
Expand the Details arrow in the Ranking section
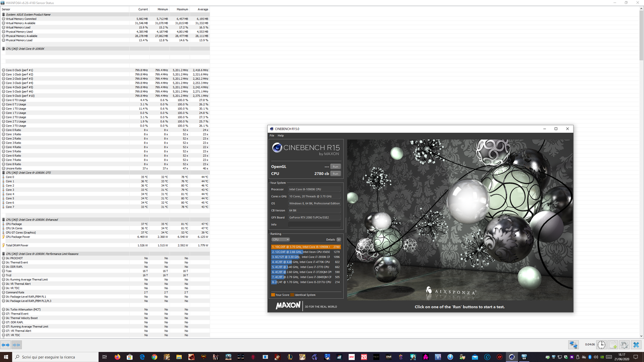339,239
